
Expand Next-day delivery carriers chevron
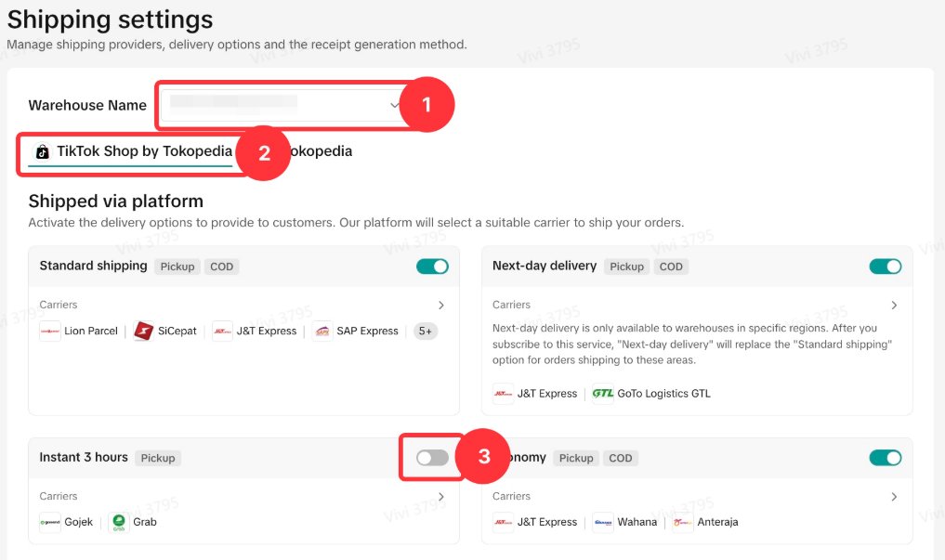(894, 306)
